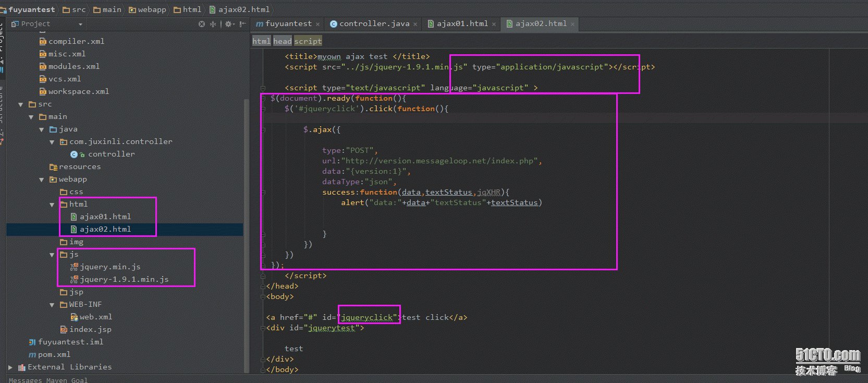
Task: Select modules.xml in project tree
Action: click(69, 66)
